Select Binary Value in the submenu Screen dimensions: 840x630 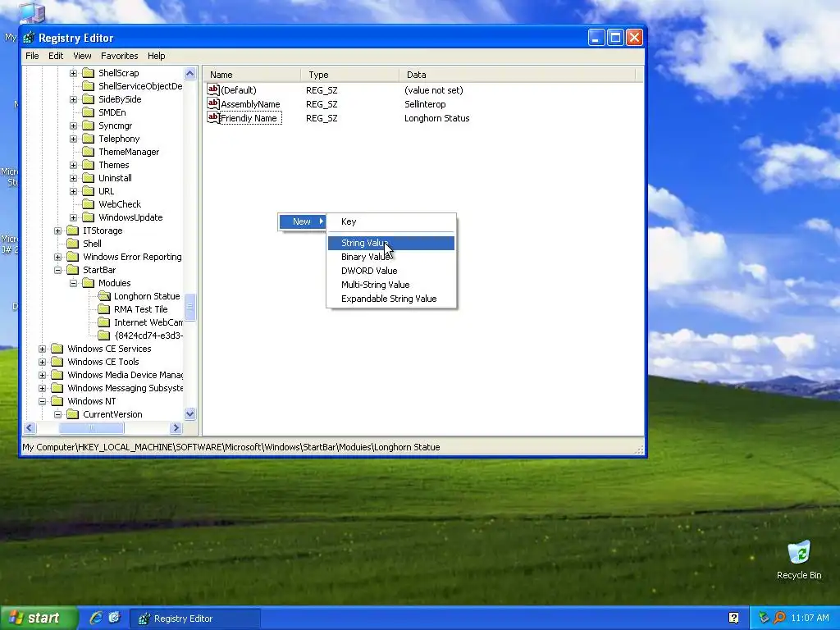(391, 257)
